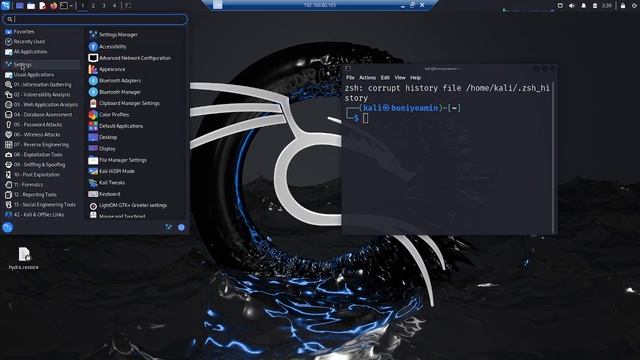The image size is (640, 360).
Task: Select the Favorites category
Action: coord(42,31)
